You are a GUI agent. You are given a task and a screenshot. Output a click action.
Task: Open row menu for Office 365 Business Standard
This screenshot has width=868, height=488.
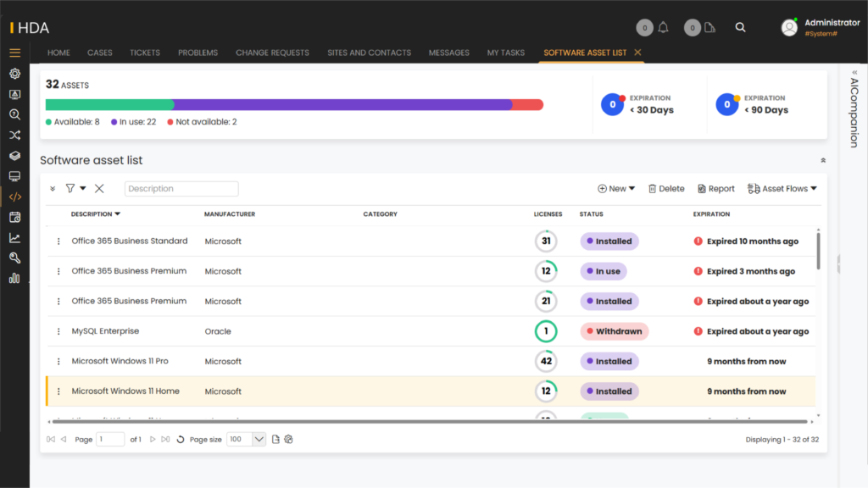point(58,241)
